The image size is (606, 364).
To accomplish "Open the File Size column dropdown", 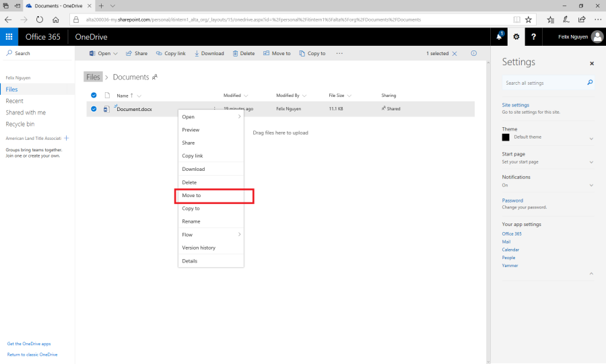I will [349, 96].
